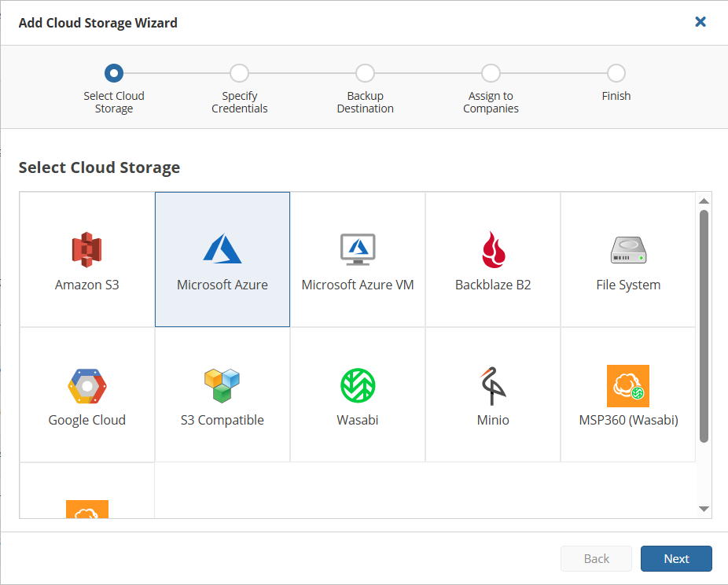Close the Add Cloud Storage Wizard
Screen dimensions: 728x585
point(700,22)
